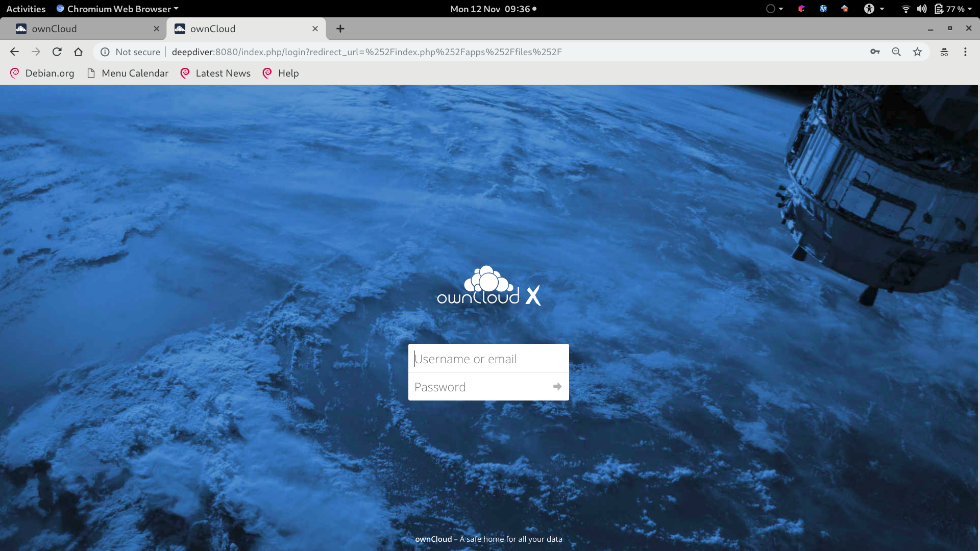This screenshot has height=551, width=980.
Task: Submit login via the arrow icon
Action: (557, 387)
